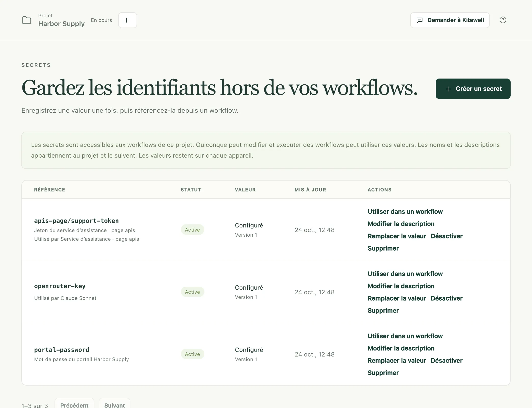Click 'Utilisé par Claude Sonnet' text

65,298
